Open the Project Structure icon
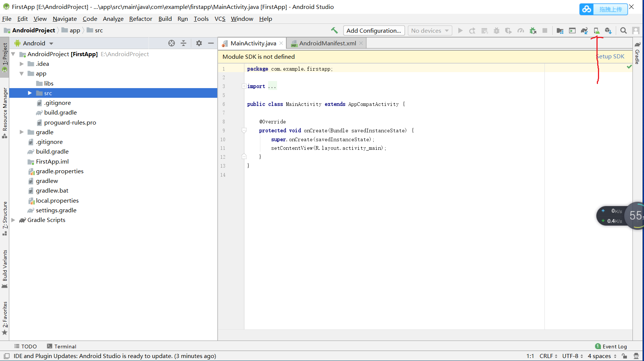644x361 pixels. [x=560, y=30]
